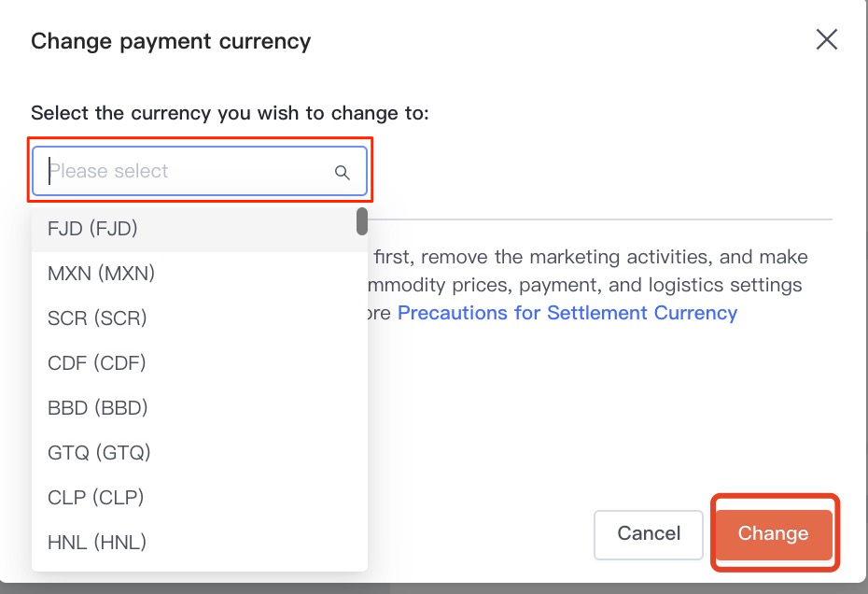Select GTQ (GTQ) from the currency list
Image resolution: width=868 pixels, height=594 pixels.
click(99, 452)
